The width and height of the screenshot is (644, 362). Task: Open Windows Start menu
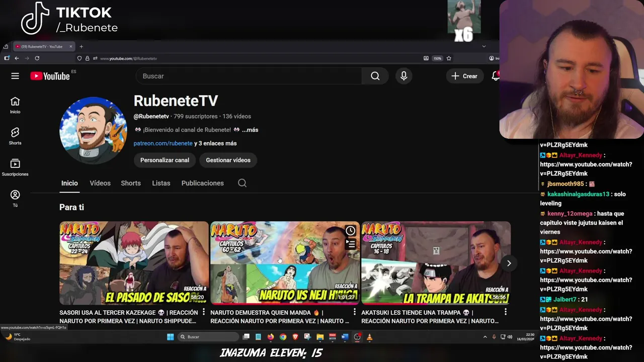(x=170, y=337)
